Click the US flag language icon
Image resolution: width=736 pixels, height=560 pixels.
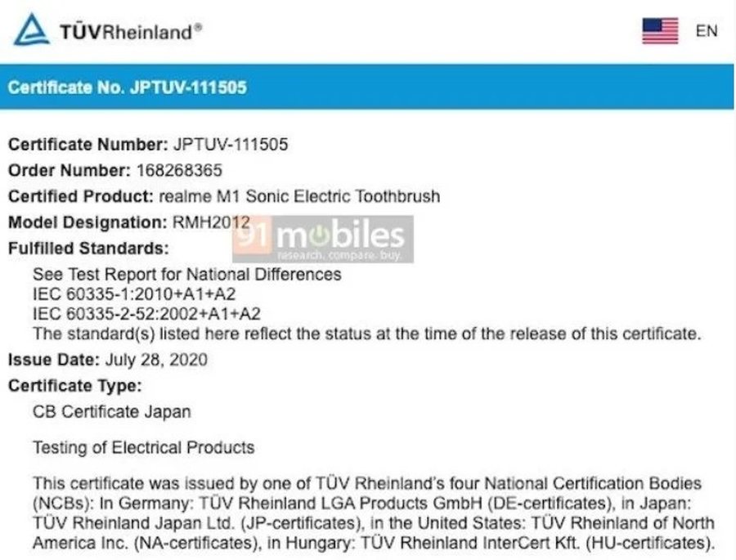(x=660, y=31)
